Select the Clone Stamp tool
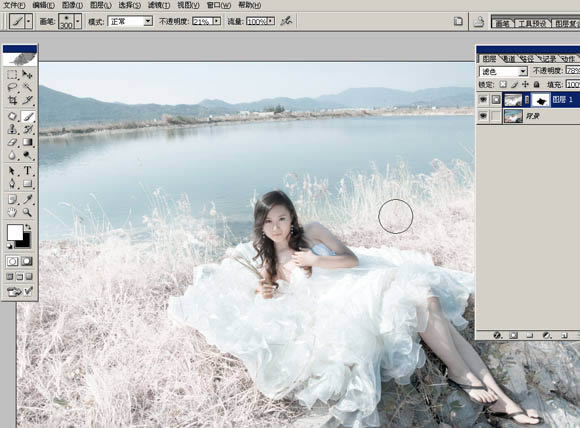The height and width of the screenshot is (428, 580). pyautogui.click(x=12, y=129)
